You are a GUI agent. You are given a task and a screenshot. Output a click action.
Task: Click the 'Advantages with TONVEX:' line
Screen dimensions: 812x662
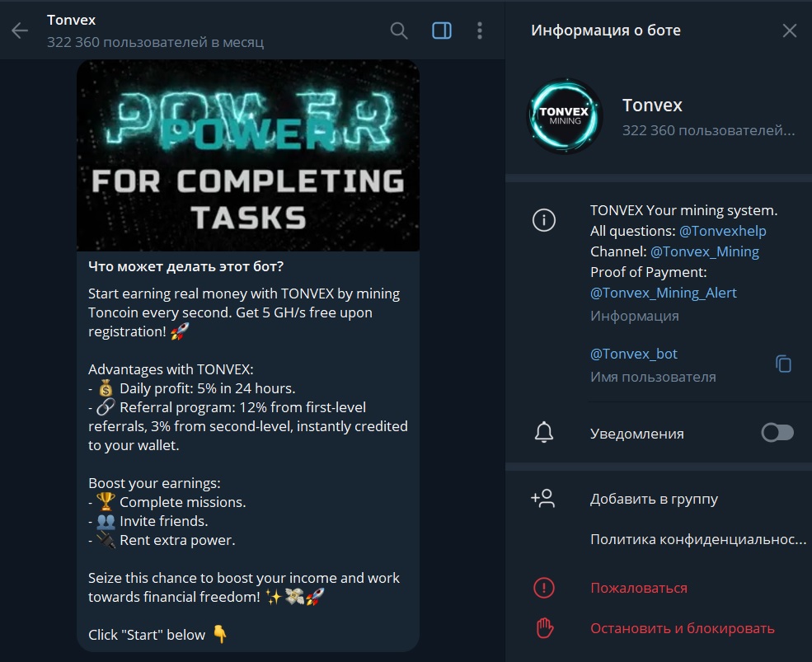click(x=171, y=370)
